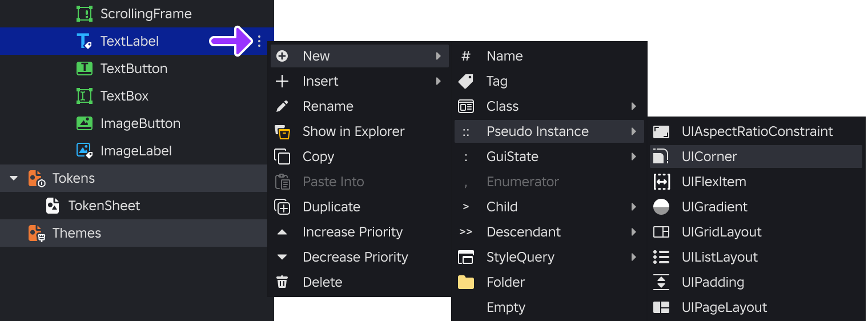
Task: Click the ImageLabel icon in the tree
Action: (x=85, y=151)
